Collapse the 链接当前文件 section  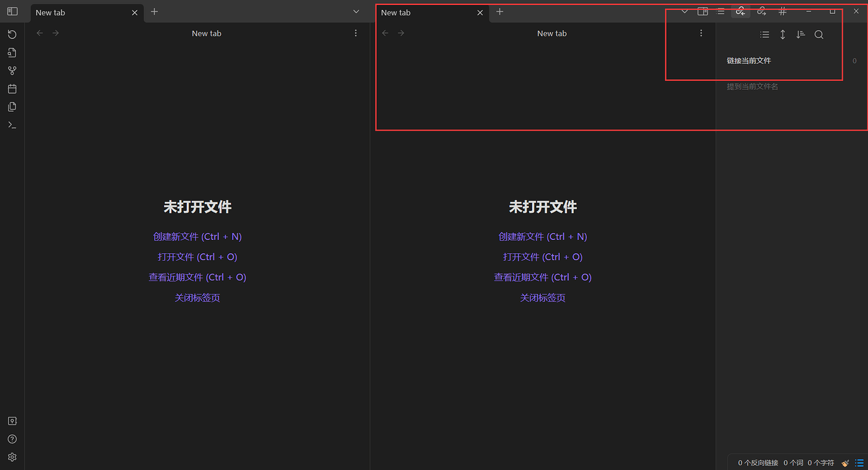point(748,60)
